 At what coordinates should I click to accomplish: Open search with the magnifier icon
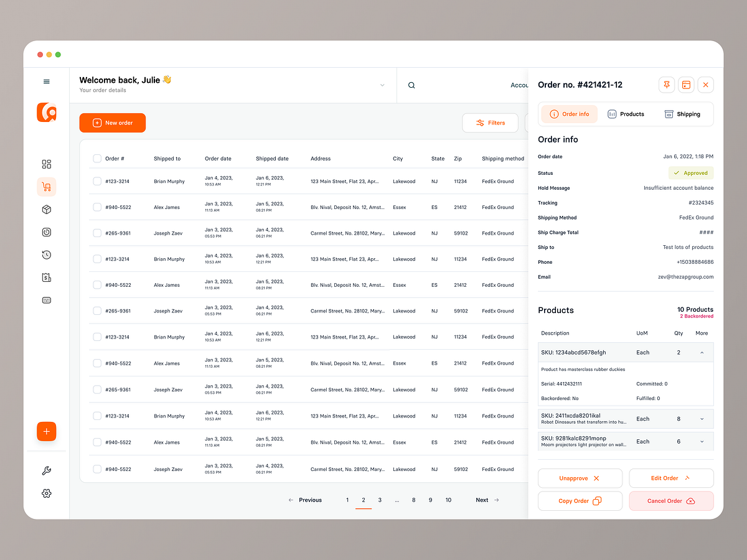point(411,85)
